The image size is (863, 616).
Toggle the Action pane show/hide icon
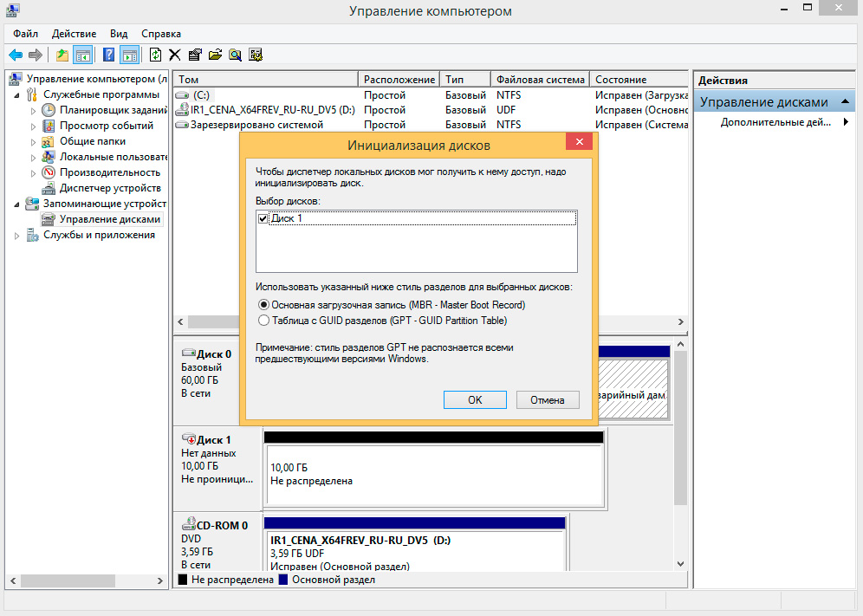[x=130, y=55]
